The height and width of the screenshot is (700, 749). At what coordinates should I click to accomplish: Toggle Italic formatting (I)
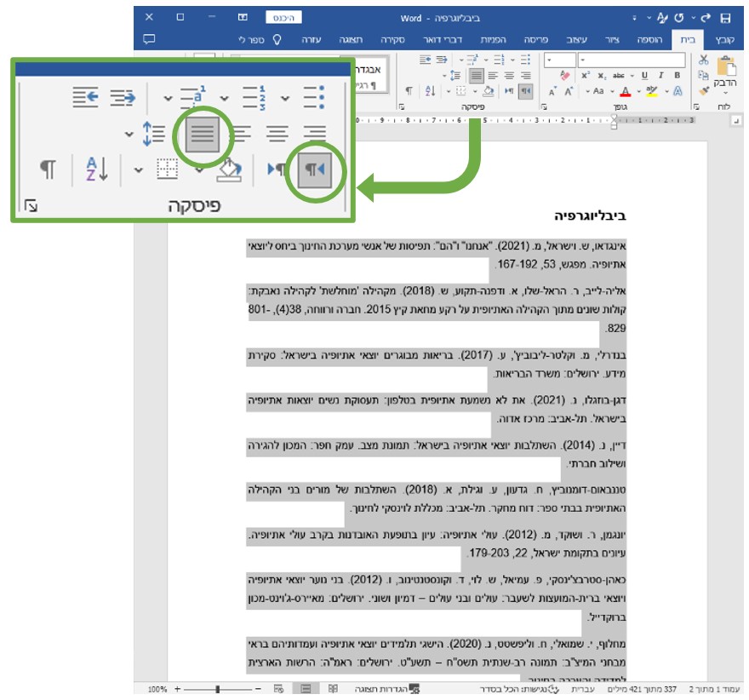tap(662, 76)
